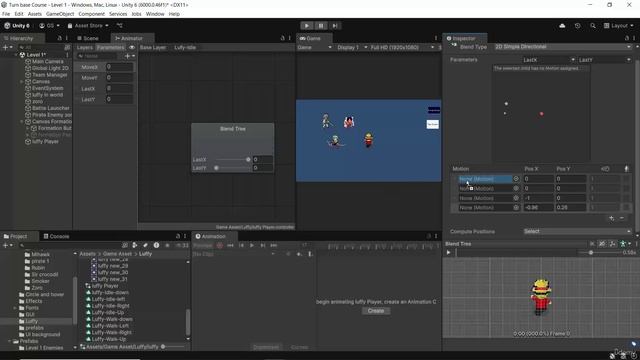The width and height of the screenshot is (640, 360).
Task: Click the version control icon next to Asset Store
Action: (120, 26)
